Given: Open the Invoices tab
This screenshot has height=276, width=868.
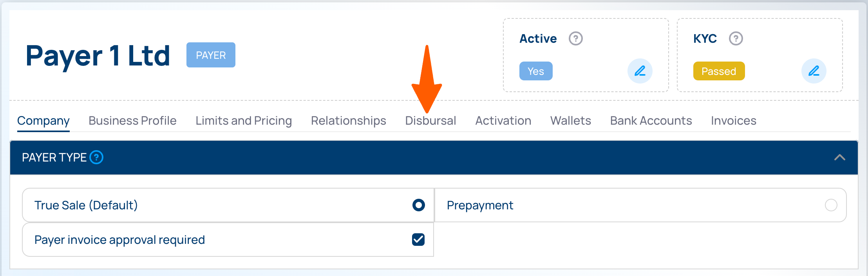Looking at the screenshot, I should (x=733, y=121).
